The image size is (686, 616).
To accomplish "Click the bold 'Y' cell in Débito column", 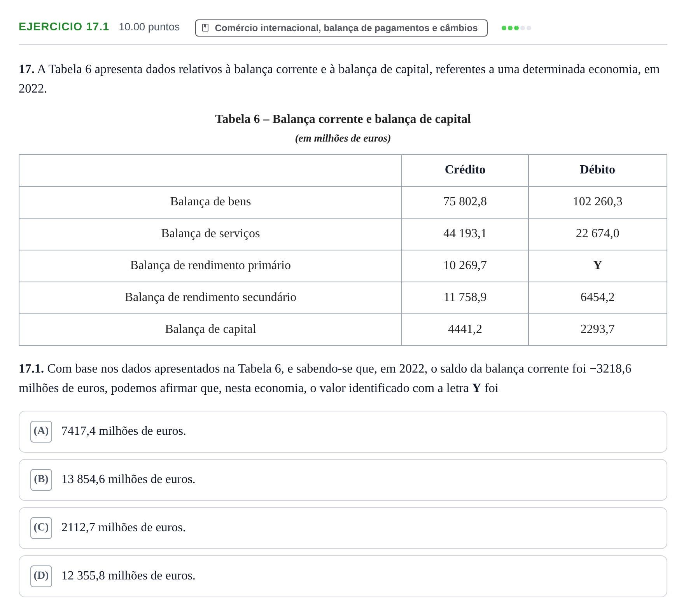I will [x=597, y=265].
